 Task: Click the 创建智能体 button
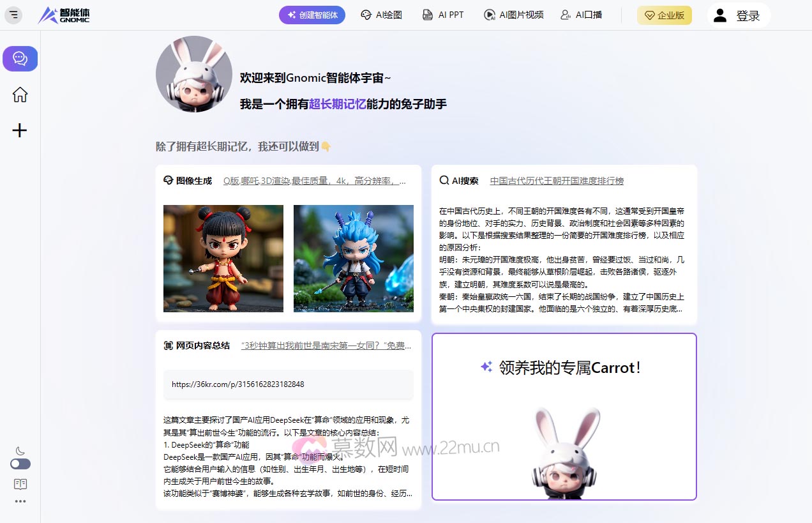[312, 15]
